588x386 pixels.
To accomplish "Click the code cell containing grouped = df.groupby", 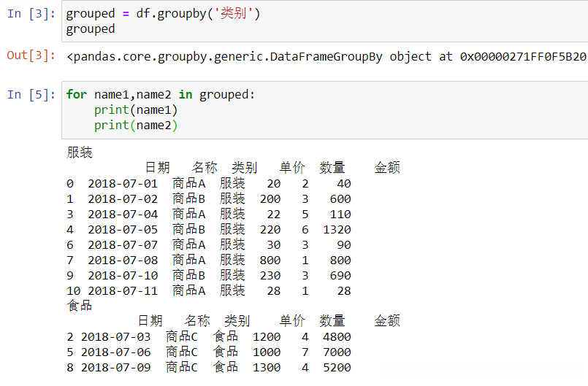I will pos(325,21).
